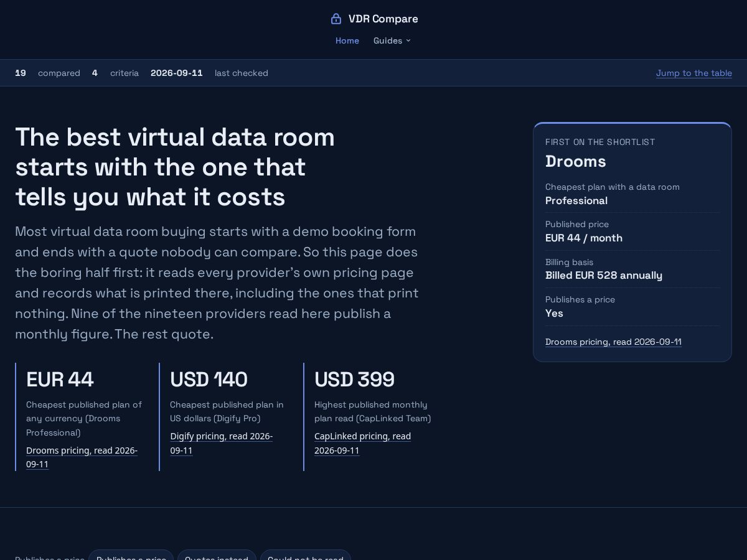This screenshot has height=560, width=747.
Task: Click the 'Drooms' shortlist card title
Action: (x=576, y=161)
